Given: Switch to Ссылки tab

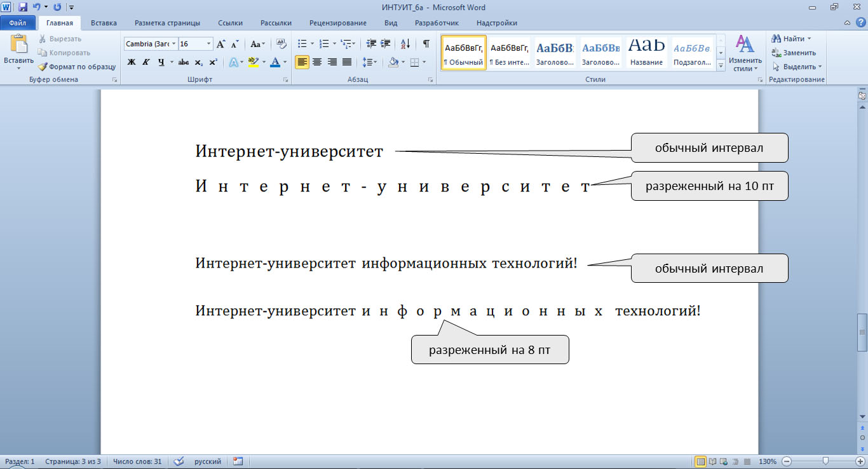Looking at the screenshot, I should pos(230,23).
